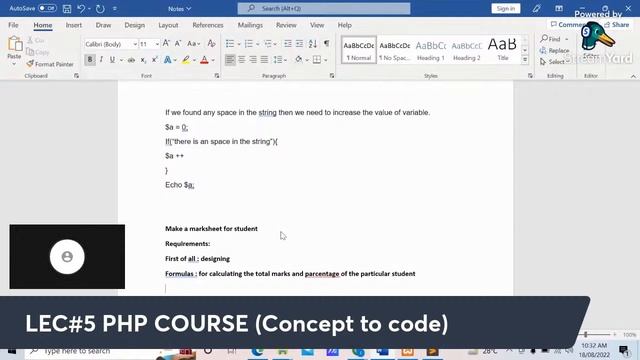640x360 pixels.
Task: Click the Multilevel List icon
Action: pos(268,44)
